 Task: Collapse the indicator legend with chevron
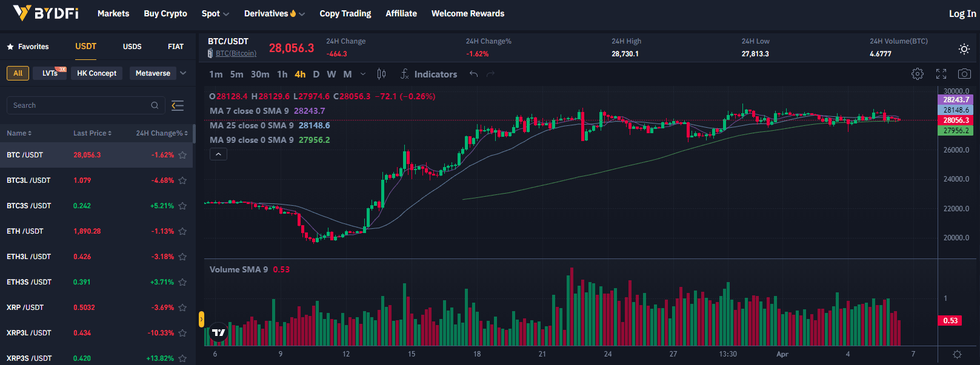point(218,154)
